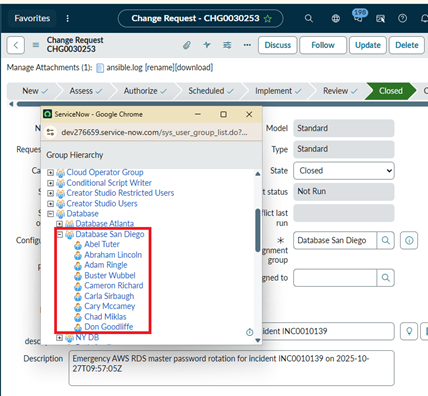Click the popup scrollbar down arrow

[x=258, y=340]
